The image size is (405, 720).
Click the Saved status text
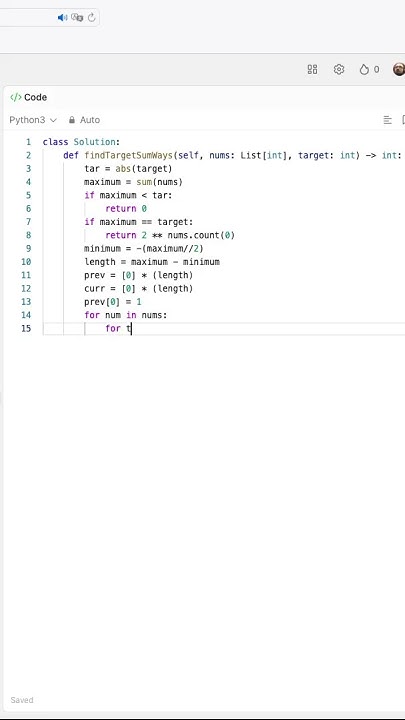22,700
